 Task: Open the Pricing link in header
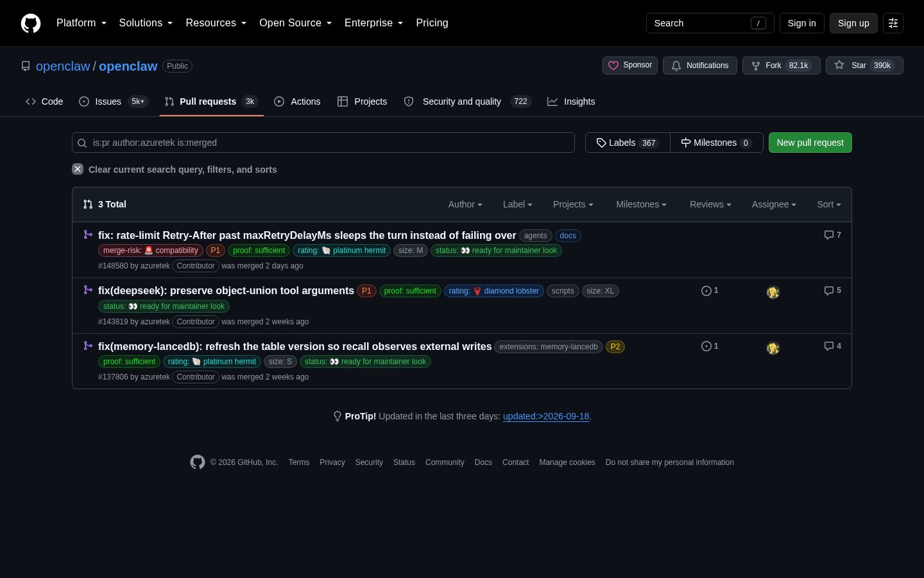coord(432,23)
